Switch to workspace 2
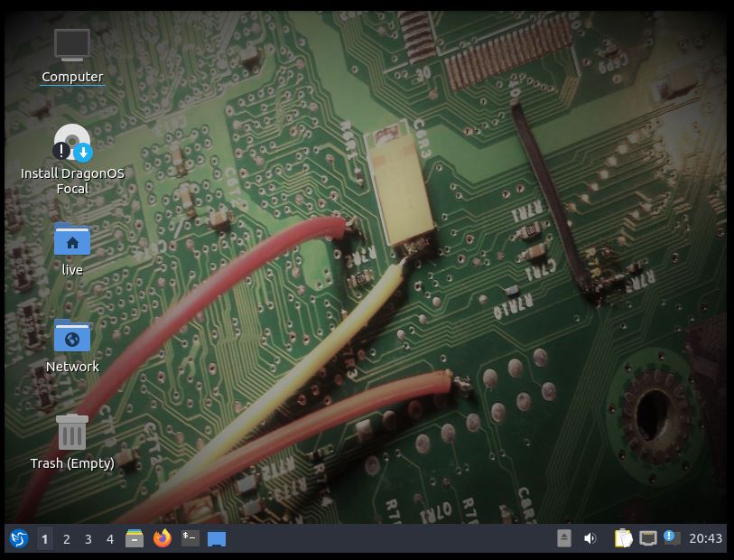This screenshot has height=560, width=734. (67, 539)
